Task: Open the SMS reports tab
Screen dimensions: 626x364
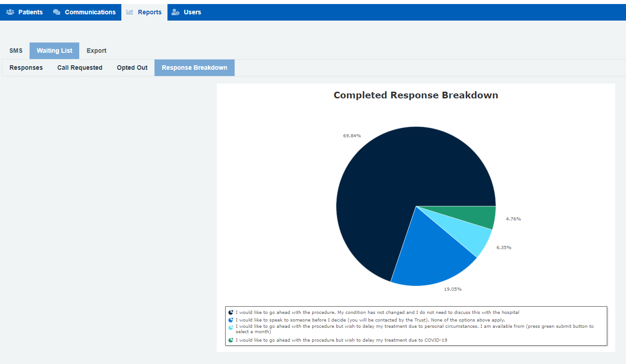Action: 16,51
